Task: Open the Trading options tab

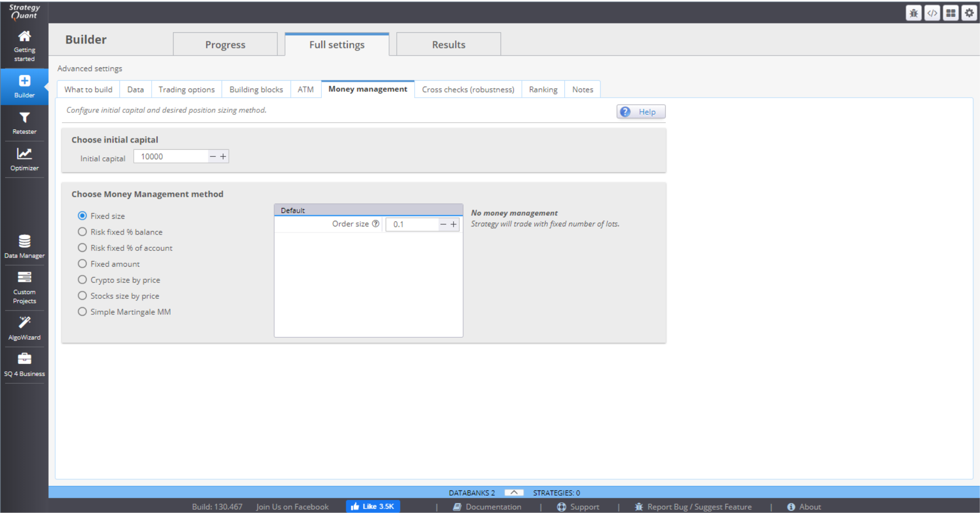Action: click(186, 89)
